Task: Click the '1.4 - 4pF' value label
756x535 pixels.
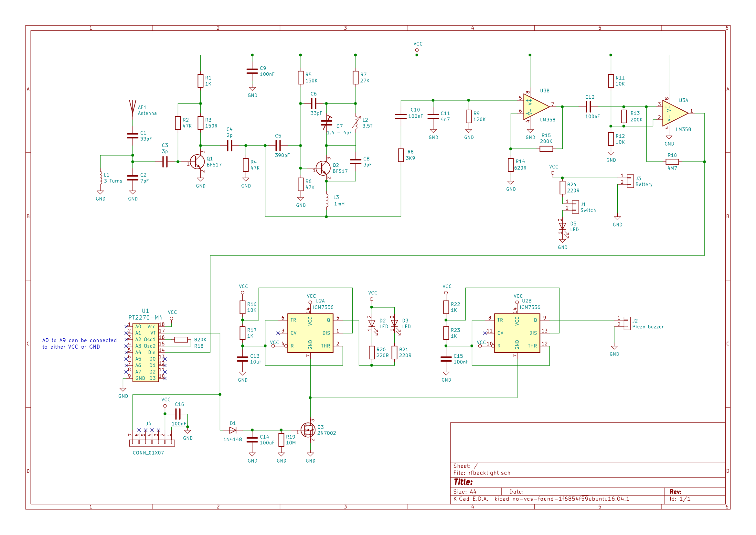Action: pos(339,133)
